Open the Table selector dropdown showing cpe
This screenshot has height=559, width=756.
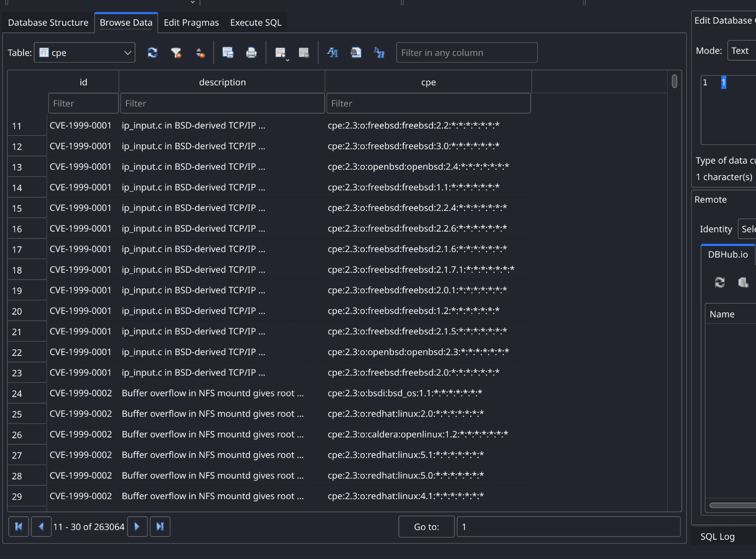pyautogui.click(x=85, y=53)
